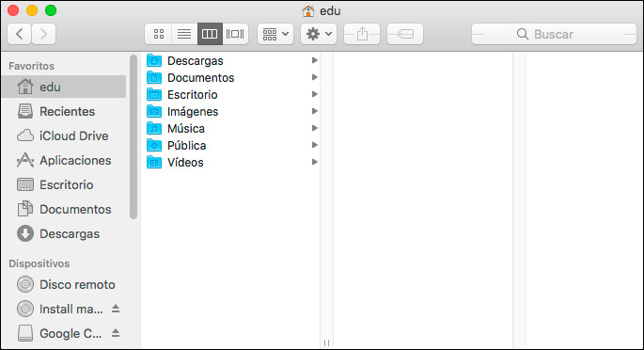Open Recientes in the sidebar
644x350 pixels.
click(x=64, y=111)
